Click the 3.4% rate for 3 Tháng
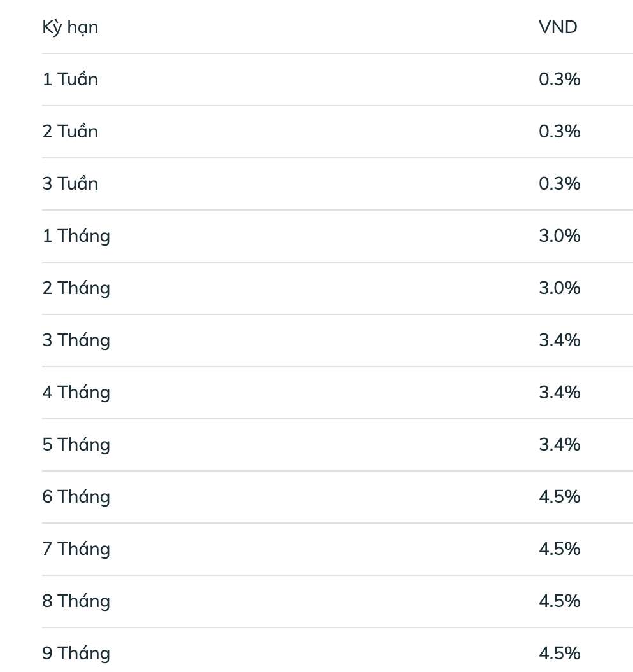This screenshot has height=672, width=633. click(559, 340)
